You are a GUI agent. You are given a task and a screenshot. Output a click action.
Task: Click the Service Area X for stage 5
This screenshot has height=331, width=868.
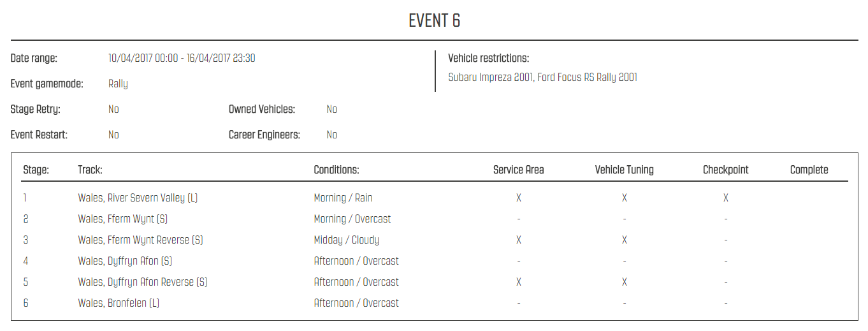coord(519,282)
